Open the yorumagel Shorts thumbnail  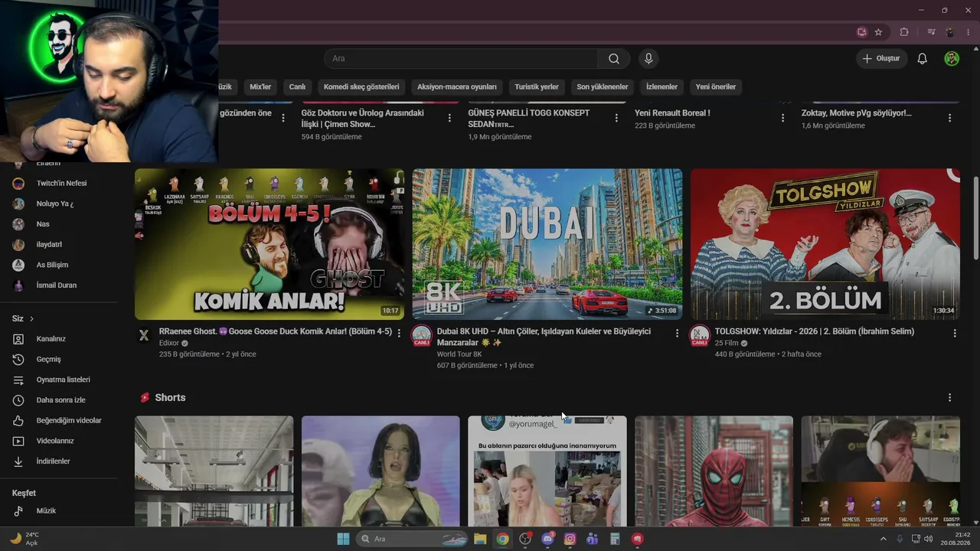547,471
